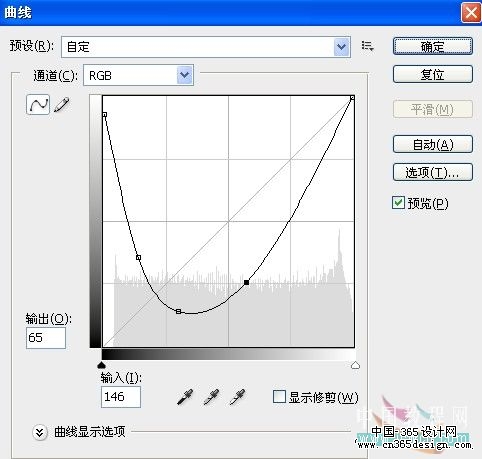Enable the 显示修剪 show clipping checkbox
This screenshot has width=482, height=459.
tap(279, 397)
